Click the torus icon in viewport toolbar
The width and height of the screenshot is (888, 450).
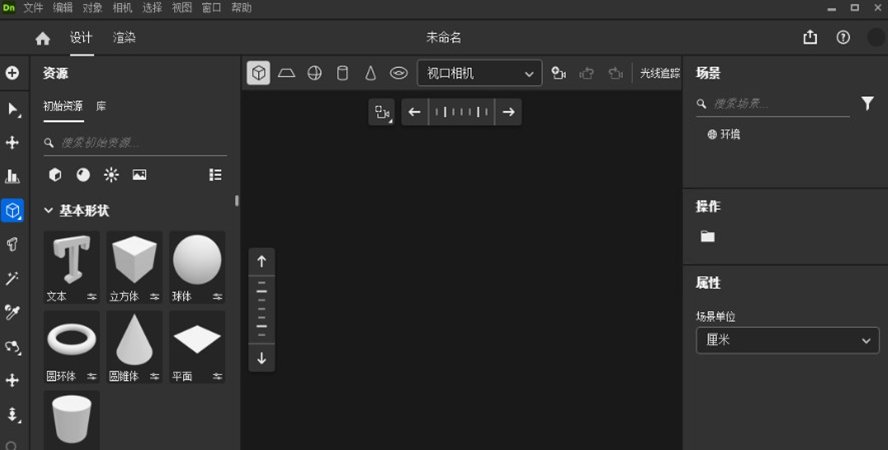pos(399,73)
